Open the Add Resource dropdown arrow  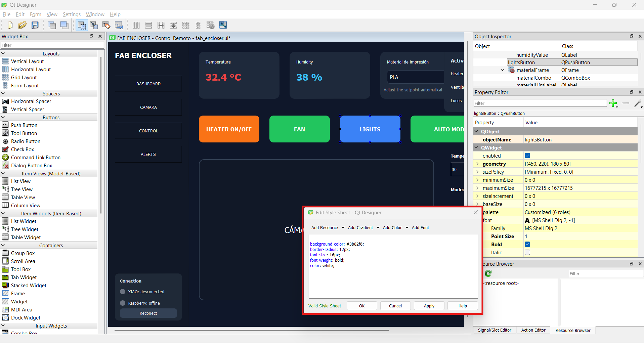343,228
